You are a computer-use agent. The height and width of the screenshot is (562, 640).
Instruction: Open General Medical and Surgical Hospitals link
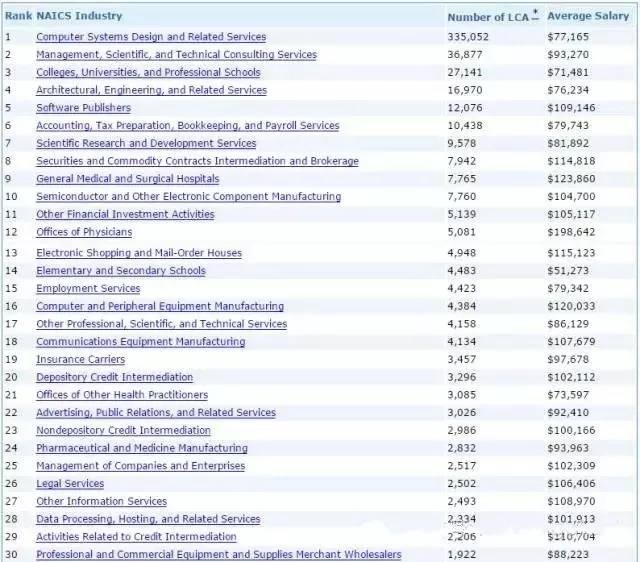pos(128,179)
